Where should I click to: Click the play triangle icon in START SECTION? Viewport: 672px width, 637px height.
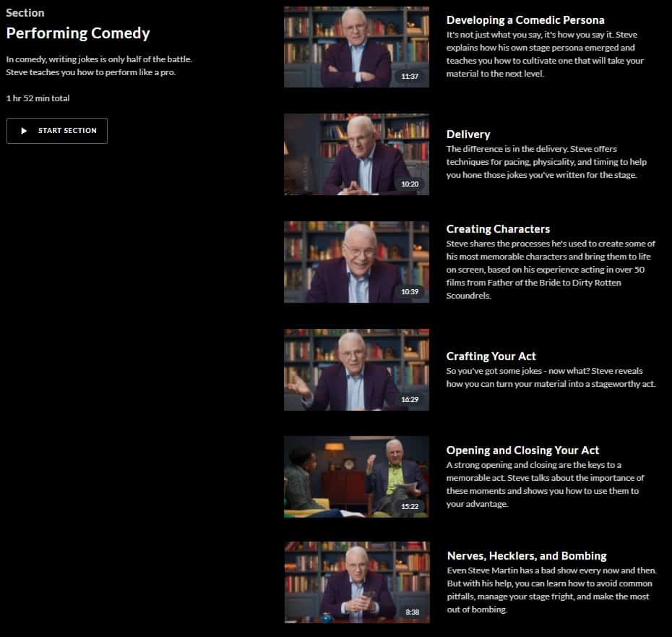24,131
